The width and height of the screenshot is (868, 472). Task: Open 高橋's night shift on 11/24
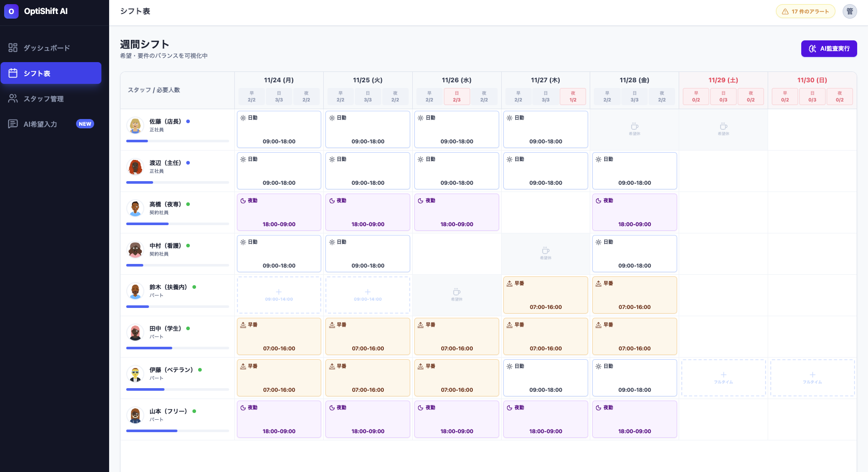(279, 212)
